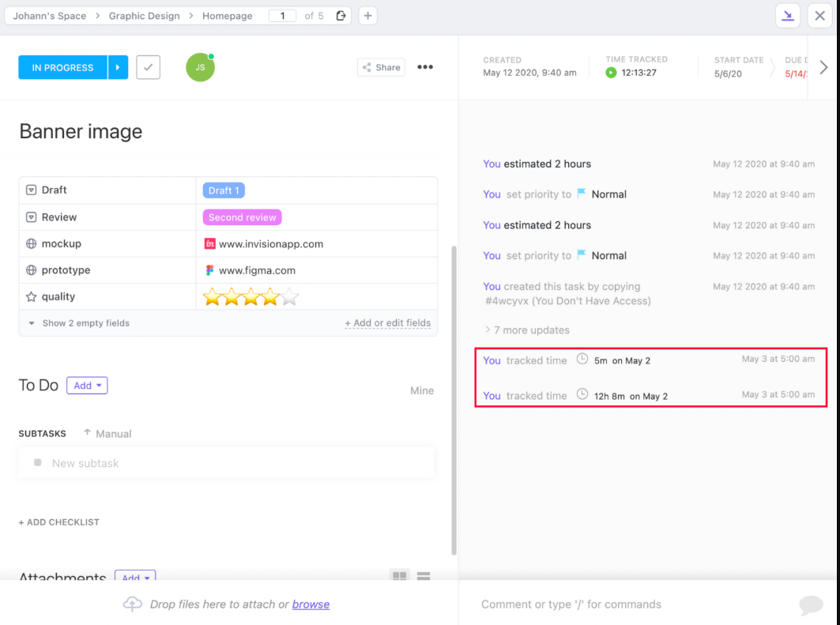Expand 7 more updates
This screenshot has height=625, width=840.
pyautogui.click(x=526, y=330)
